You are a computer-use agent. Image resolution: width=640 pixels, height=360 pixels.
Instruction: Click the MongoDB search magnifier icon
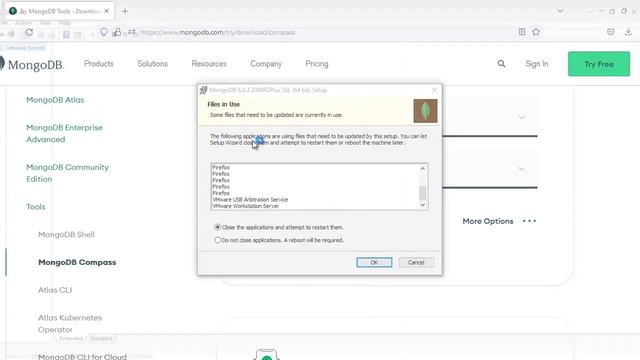coord(501,64)
